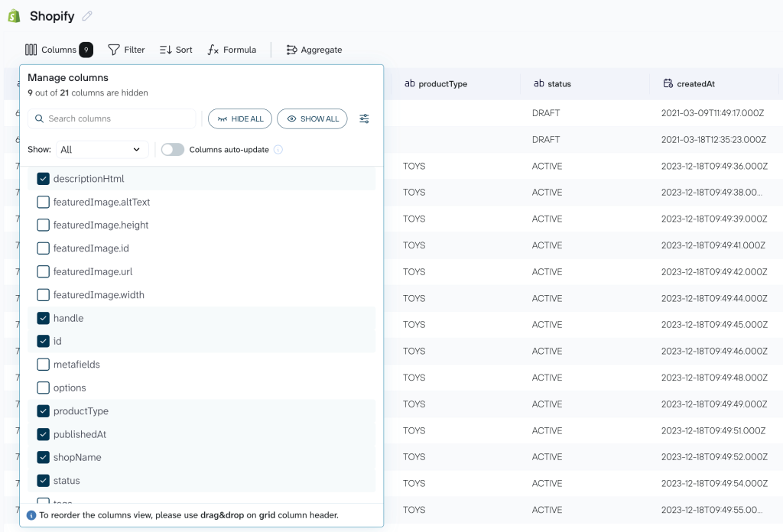This screenshot has width=783, height=532.
Task: Open the Filter tool
Action: pos(126,50)
